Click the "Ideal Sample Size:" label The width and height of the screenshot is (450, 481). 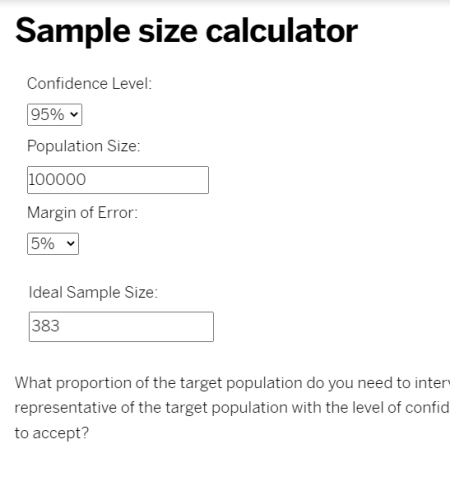[93, 292]
